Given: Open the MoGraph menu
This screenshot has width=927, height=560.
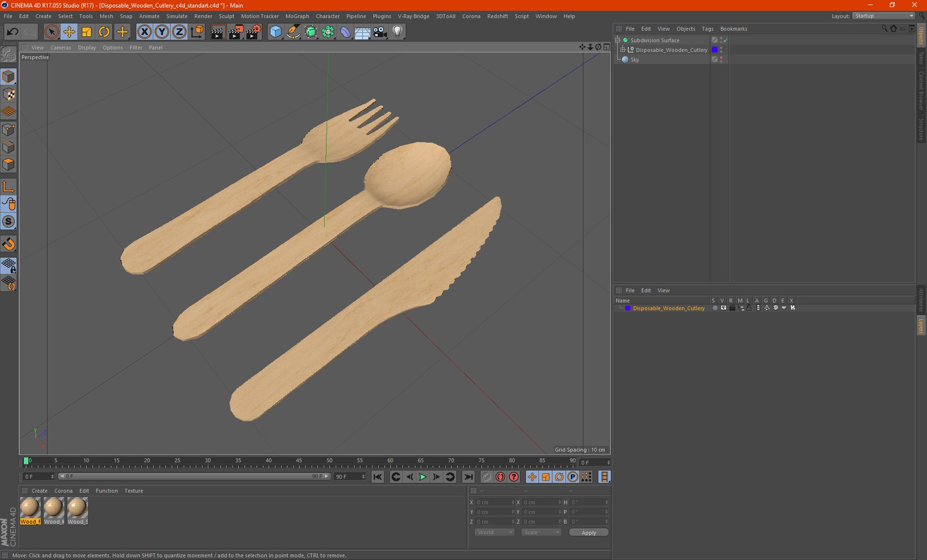Looking at the screenshot, I should [297, 16].
